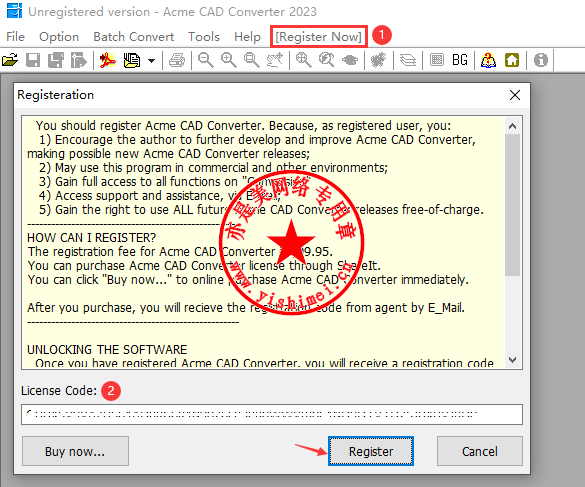This screenshot has height=487, width=585.
Task: Click the export file arrow icon
Action: [78, 60]
